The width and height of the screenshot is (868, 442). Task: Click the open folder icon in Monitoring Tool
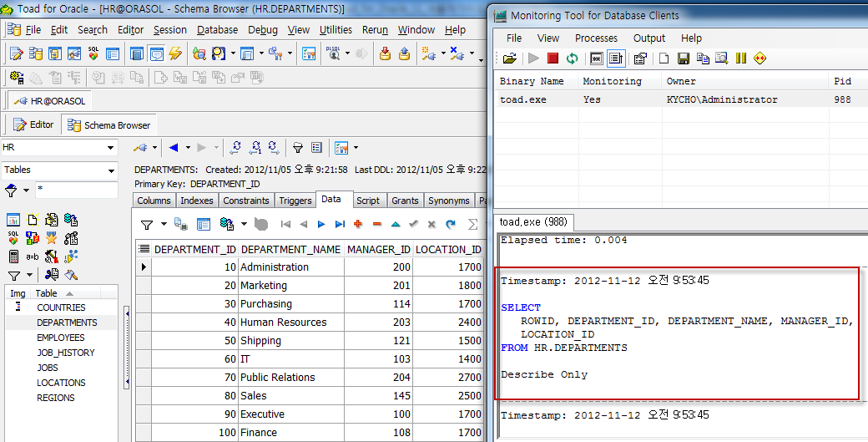[509, 58]
